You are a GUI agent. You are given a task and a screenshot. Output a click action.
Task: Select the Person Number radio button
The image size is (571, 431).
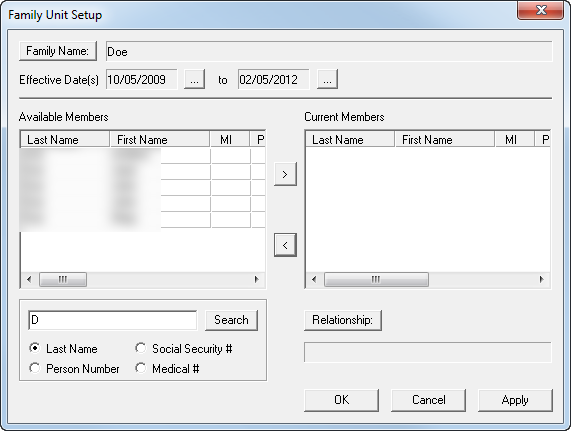[35, 368]
